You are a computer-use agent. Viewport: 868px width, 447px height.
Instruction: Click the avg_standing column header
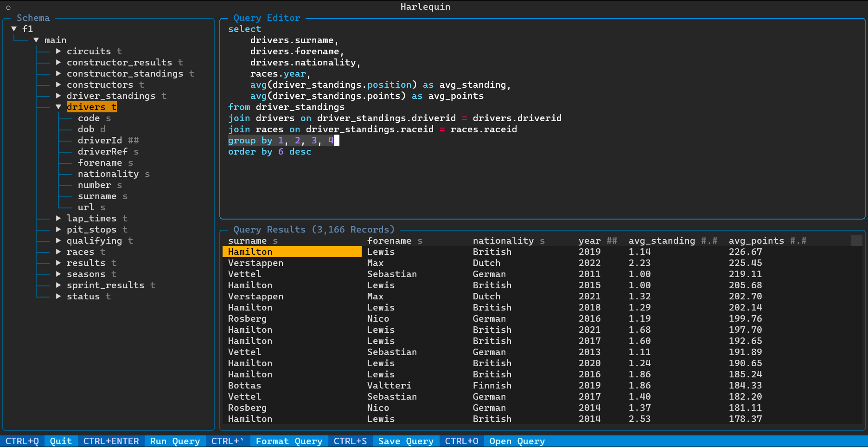pos(673,240)
